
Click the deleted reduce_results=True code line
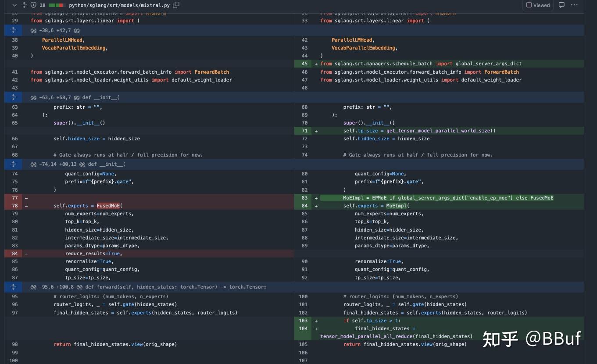click(93, 253)
